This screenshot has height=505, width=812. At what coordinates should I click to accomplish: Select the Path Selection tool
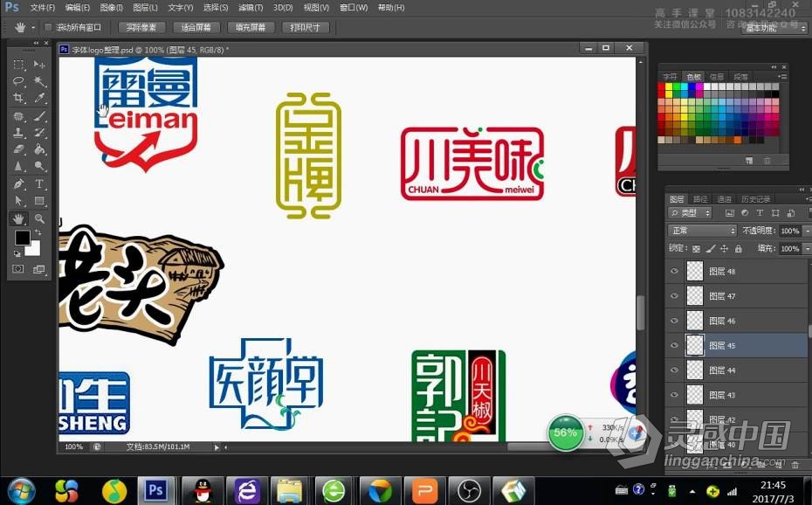coord(18,200)
